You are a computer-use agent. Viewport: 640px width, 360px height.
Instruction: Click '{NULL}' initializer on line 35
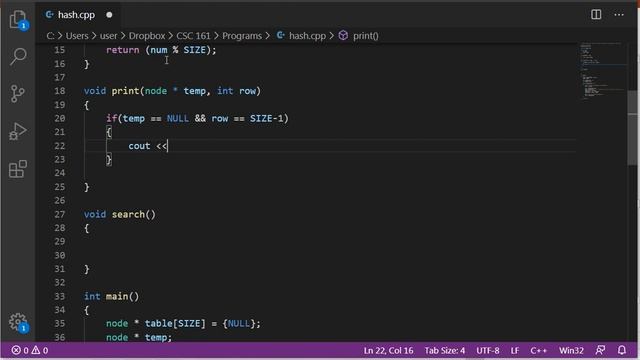[239, 324]
